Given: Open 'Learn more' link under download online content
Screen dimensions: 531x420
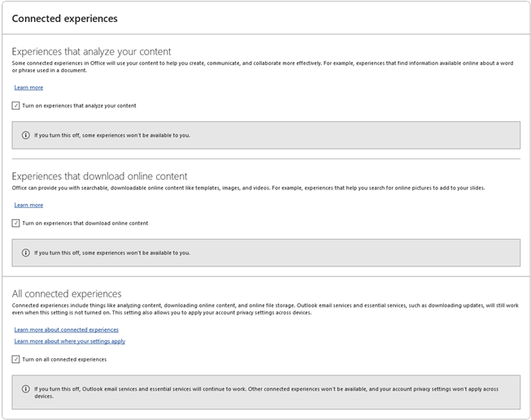Looking at the screenshot, I should [x=28, y=205].
